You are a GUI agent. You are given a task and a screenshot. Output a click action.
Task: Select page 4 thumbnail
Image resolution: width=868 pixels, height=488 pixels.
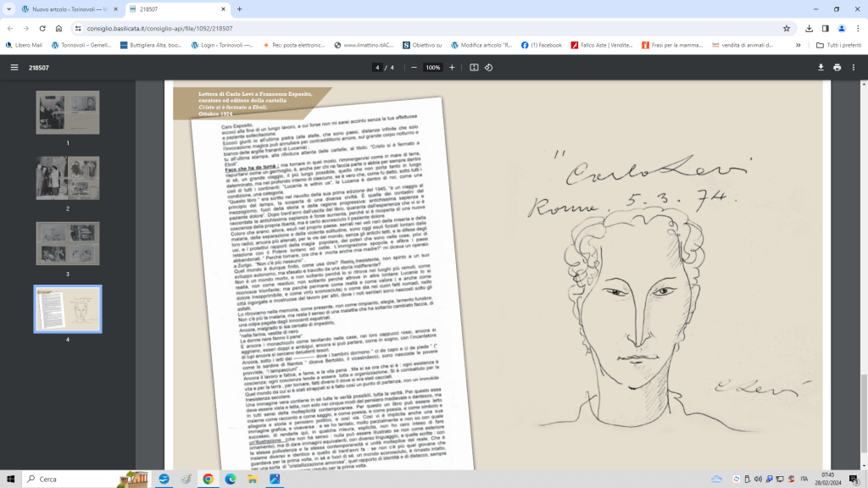click(x=68, y=309)
